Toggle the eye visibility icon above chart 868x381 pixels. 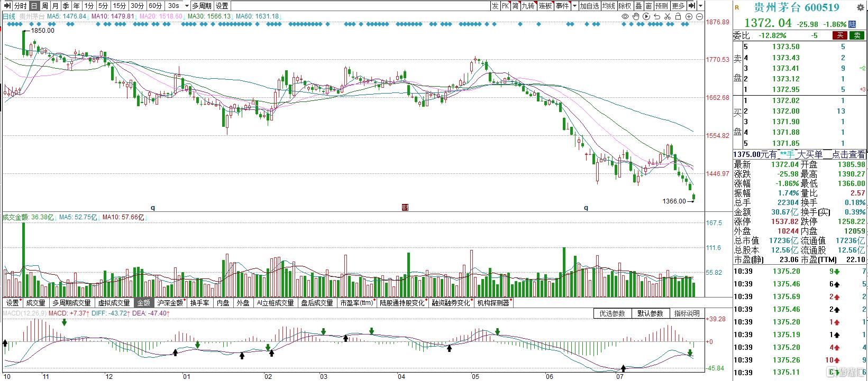[x=625, y=16]
